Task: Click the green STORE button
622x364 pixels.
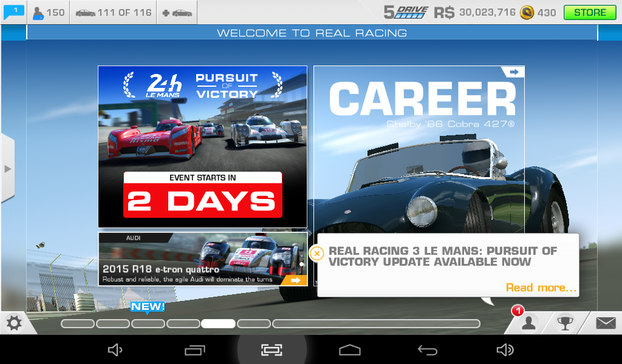Action: pos(589,12)
